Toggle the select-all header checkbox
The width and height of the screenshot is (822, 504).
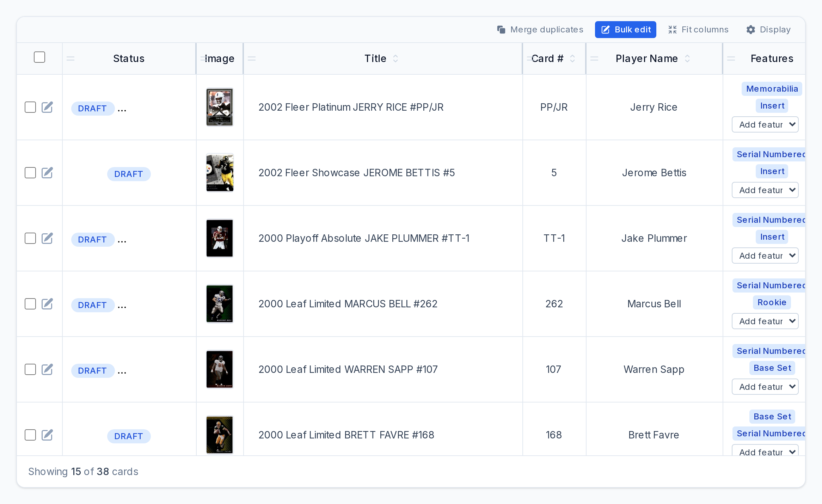coord(39,57)
